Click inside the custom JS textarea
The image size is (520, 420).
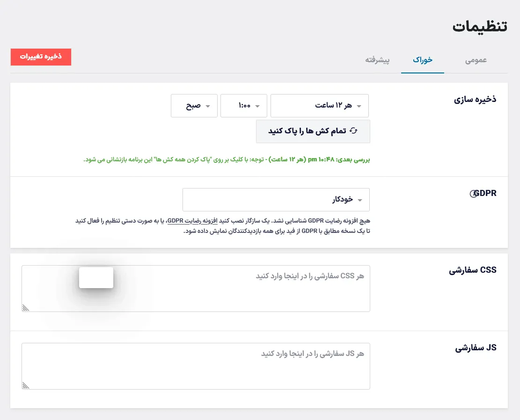click(196, 366)
